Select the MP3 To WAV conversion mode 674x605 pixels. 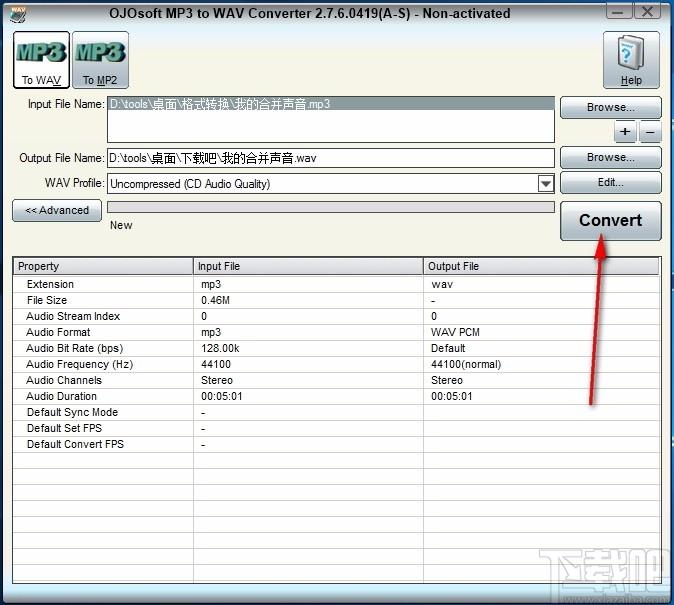coord(41,60)
